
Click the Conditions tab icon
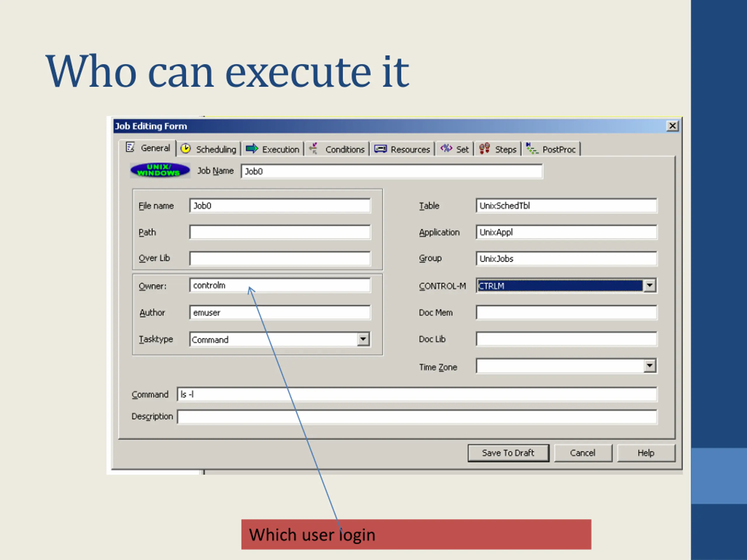click(x=314, y=148)
